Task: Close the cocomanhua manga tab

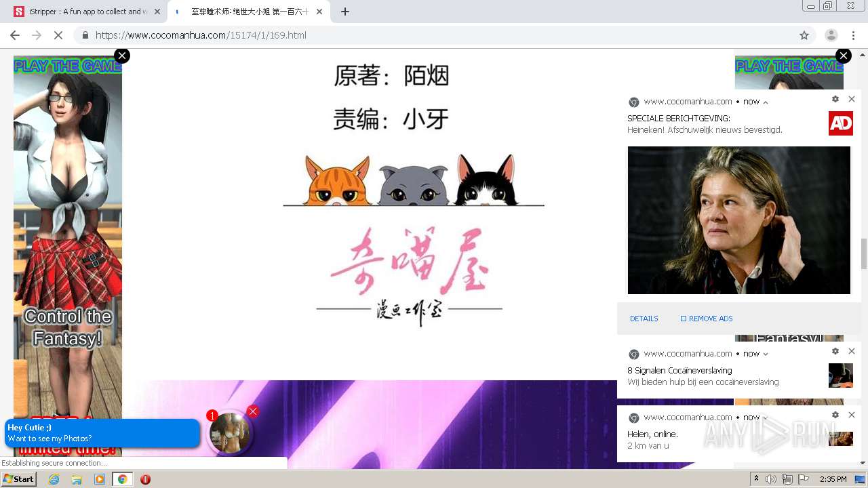Action: (x=319, y=12)
